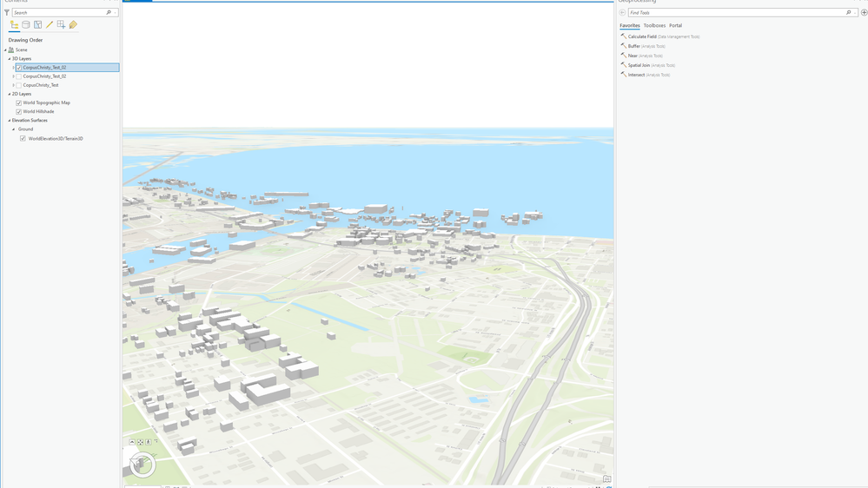Collapse the Scene node
The height and width of the screenshot is (488, 868).
tap(5, 49)
